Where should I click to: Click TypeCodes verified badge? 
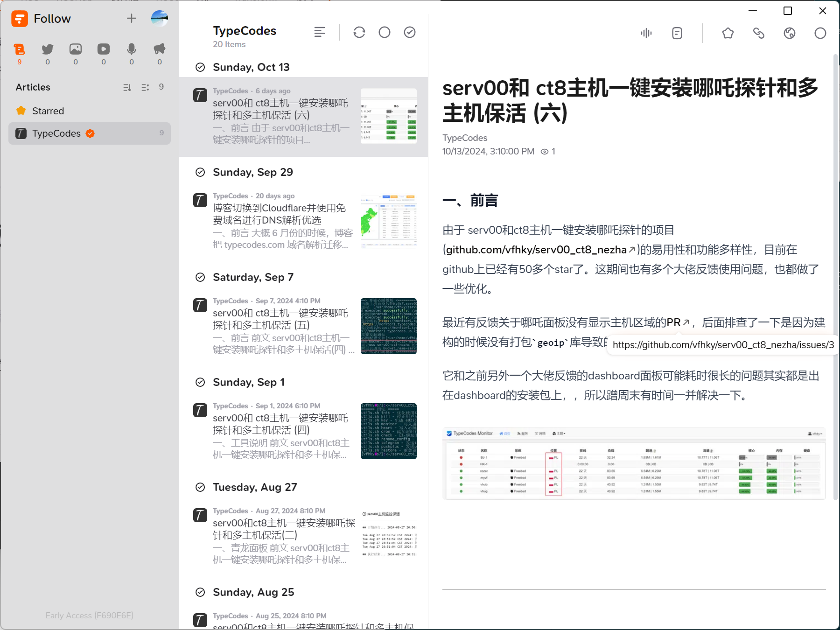[90, 133]
